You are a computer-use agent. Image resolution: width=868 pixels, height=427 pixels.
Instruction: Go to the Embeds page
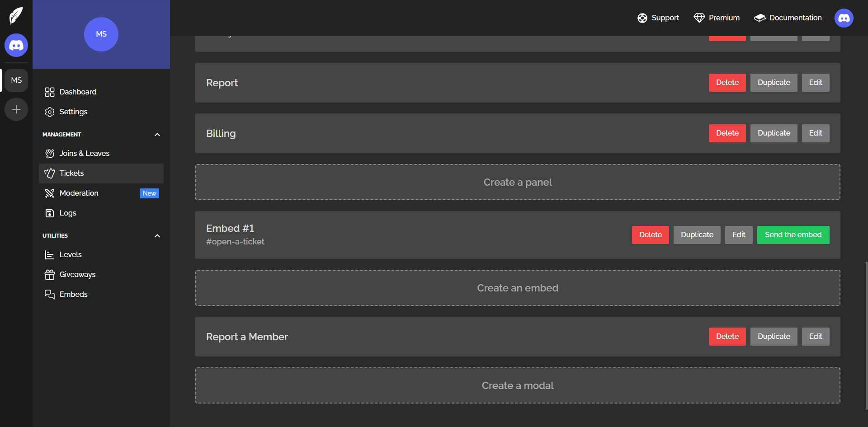coord(73,295)
